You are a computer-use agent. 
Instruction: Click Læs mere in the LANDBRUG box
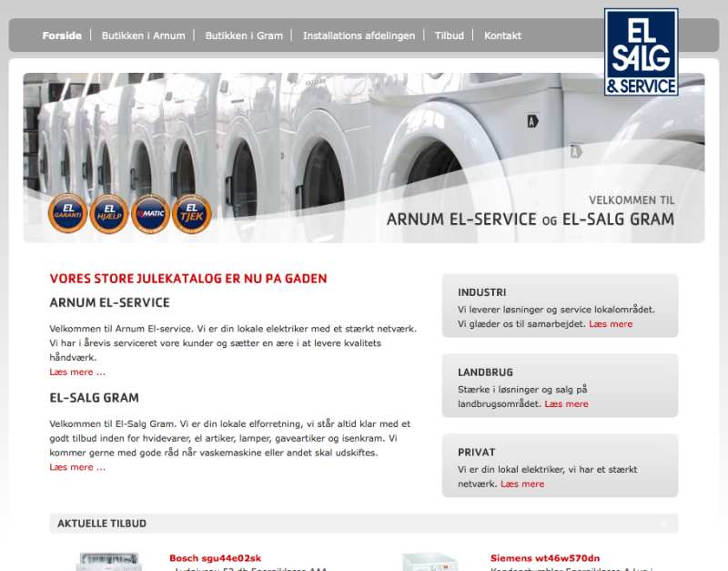coord(567,403)
